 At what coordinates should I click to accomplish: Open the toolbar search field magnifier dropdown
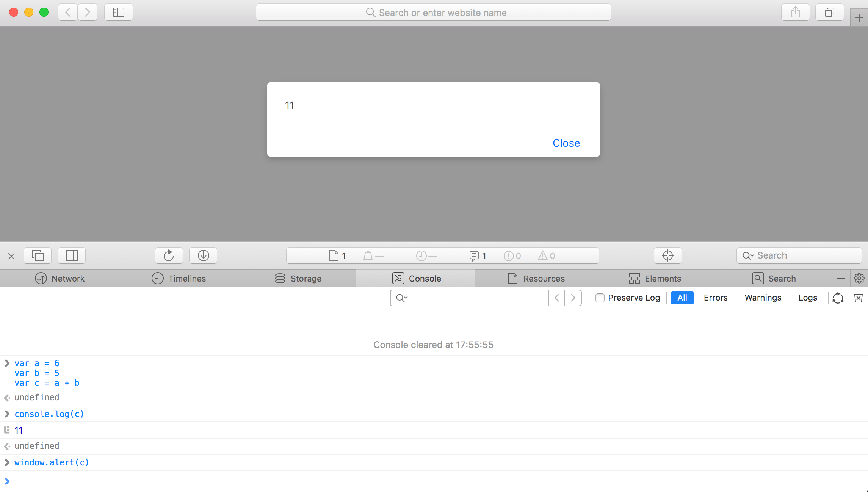coord(747,255)
